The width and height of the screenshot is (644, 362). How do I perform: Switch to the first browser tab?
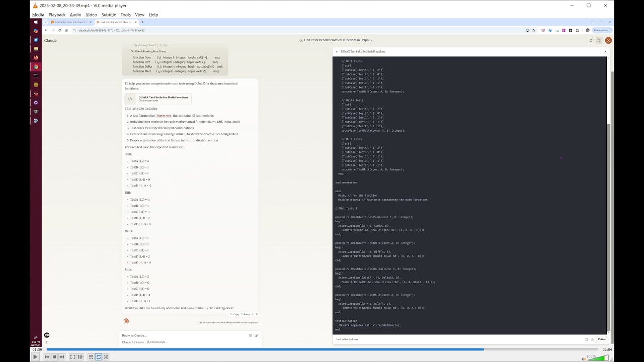(x=70, y=22)
